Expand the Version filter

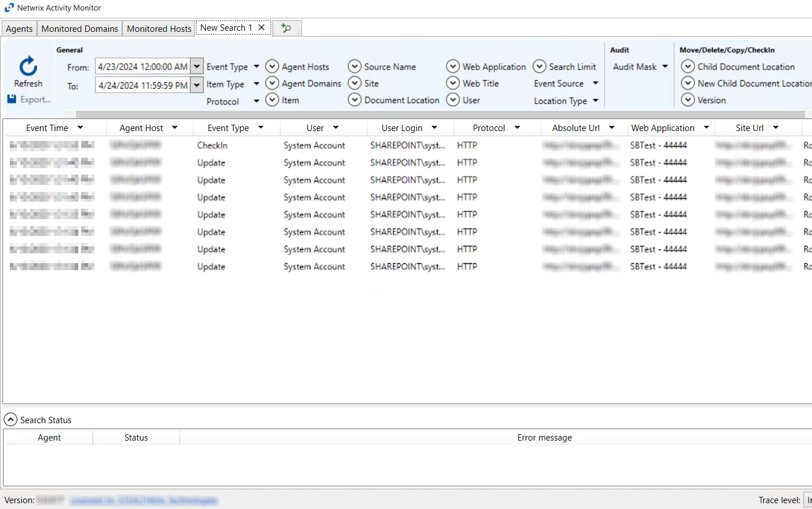688,100
